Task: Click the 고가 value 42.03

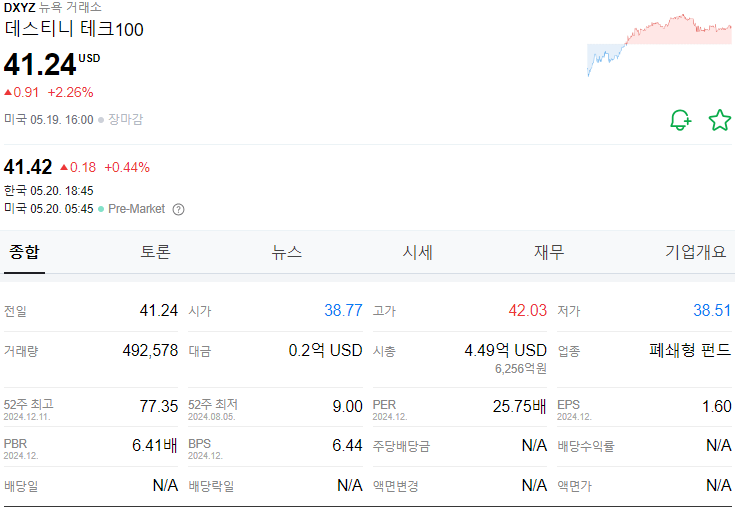Action: tap(528, 310)
